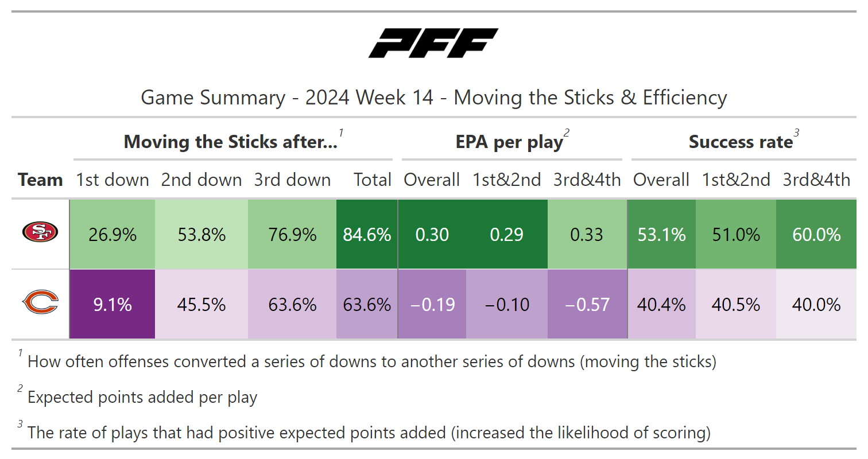Image resolution: width=868 pixels, height=459 pixels.
Task: Click the footnote explaining moving the sticks
Action: point(371,362)
